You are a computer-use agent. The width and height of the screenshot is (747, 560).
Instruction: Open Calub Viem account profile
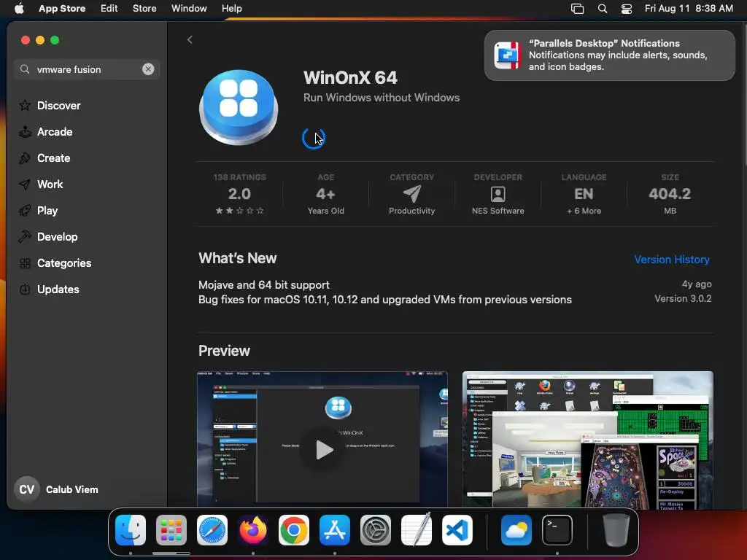point(56,489)
